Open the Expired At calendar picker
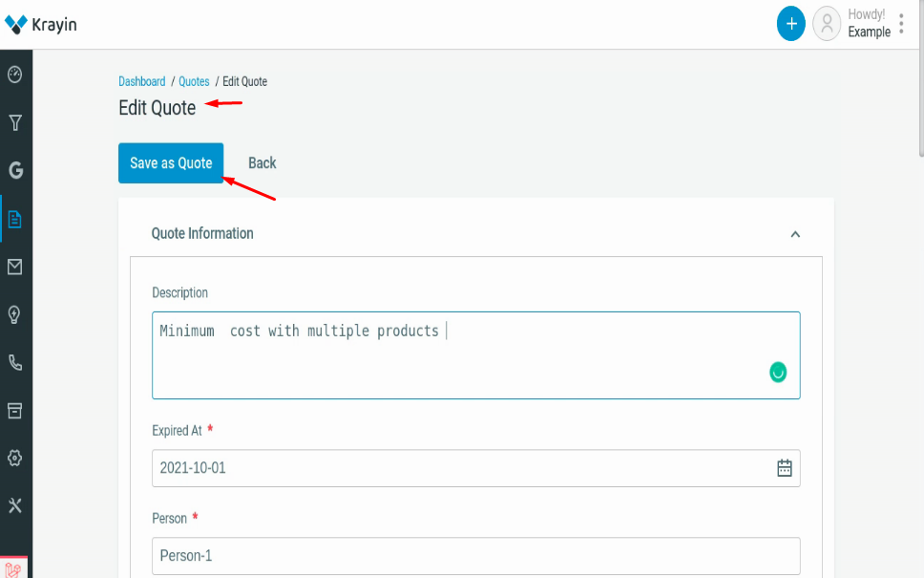Image resolution: width=924 pixels, height=578 pixels. [784, 468]
